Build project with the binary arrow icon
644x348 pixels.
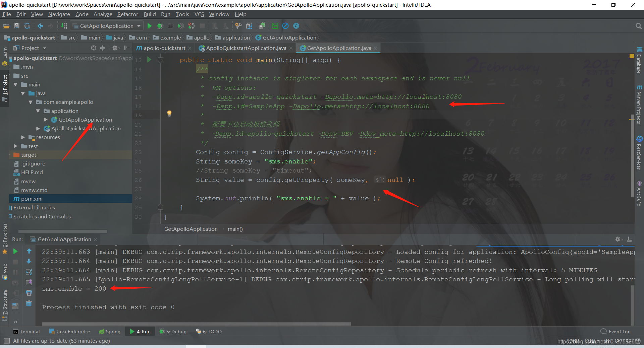(x=64, y=26)
